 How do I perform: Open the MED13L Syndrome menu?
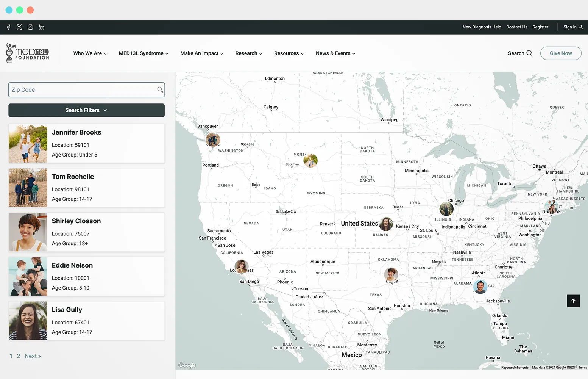tap(143, 53)
